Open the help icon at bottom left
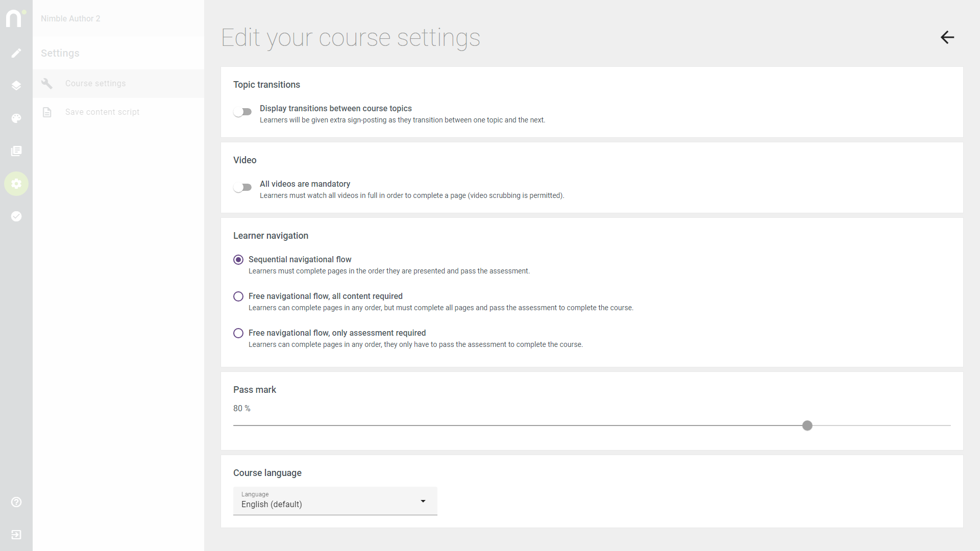Viewport: 980px width, 551px height. click(16, 503)
